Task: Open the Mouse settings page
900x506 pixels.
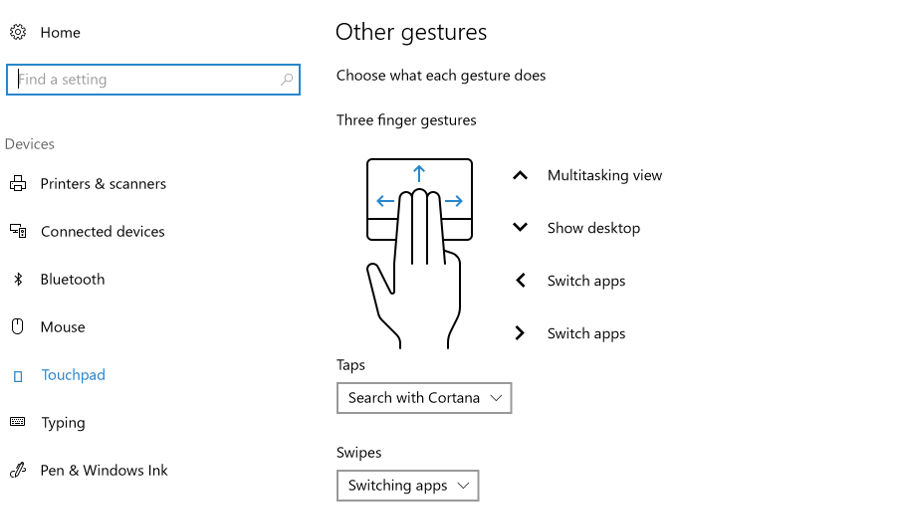Action: [x=63, y=327]
